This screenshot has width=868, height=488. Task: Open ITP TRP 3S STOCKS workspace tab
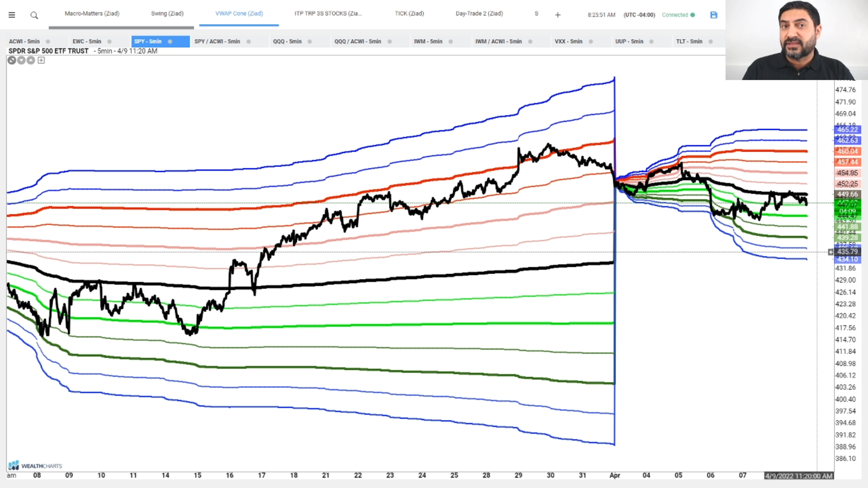328,14
